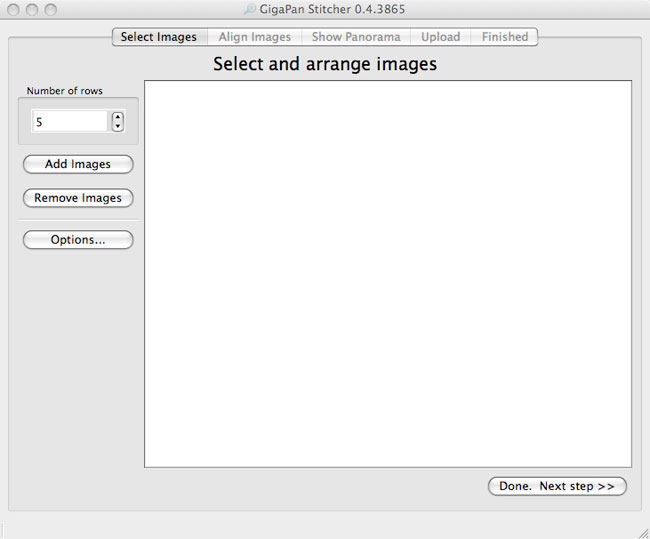650x539 pixels.
Task: Switch to the Select Images tab
Action: click(159, 37)
